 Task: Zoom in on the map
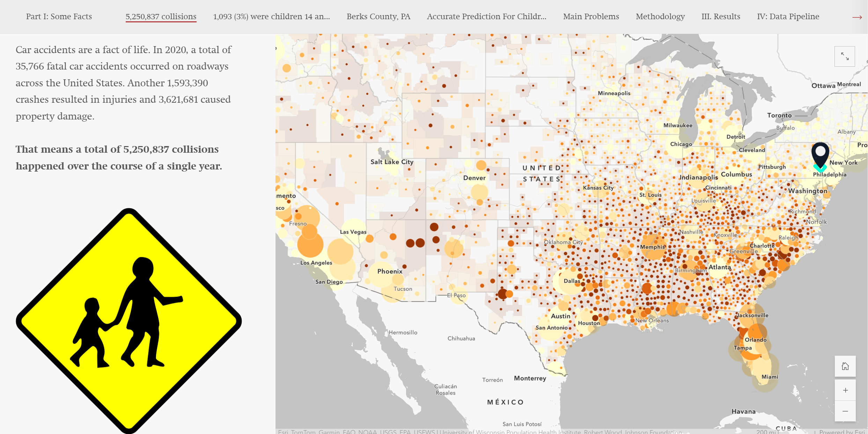(845, 390)
